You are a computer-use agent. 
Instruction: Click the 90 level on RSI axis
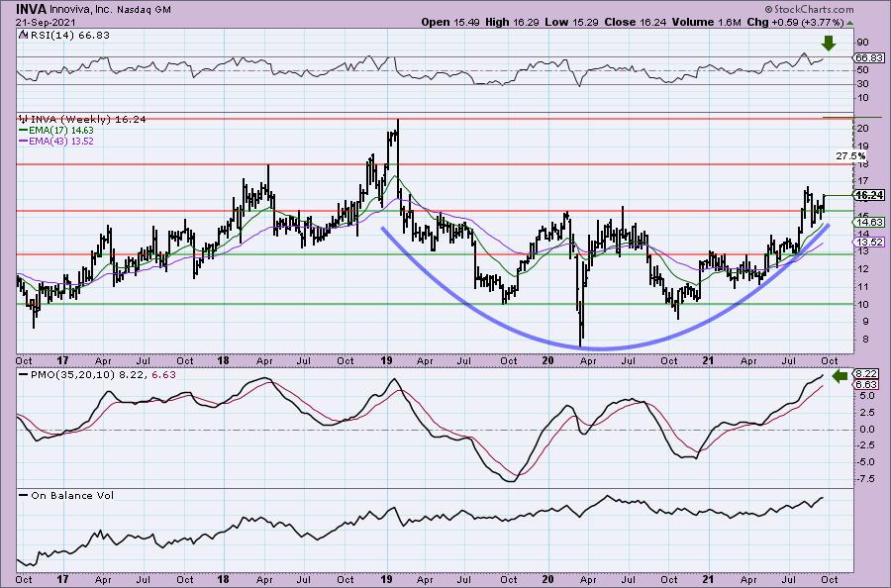pyautogui.click(x=862, y=42)
